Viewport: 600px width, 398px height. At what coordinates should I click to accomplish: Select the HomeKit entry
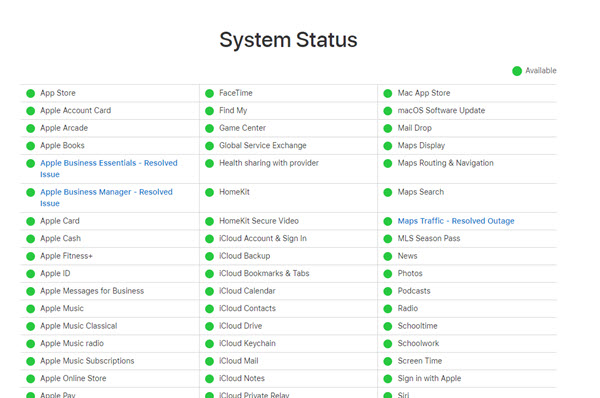point(234,192)
